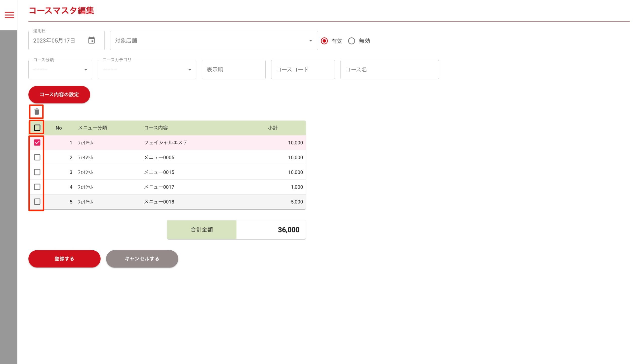Image resolution: width=644 pixels, height=364 pixels.
Task: Select the 有効 radio button
Action: (324, 41)
